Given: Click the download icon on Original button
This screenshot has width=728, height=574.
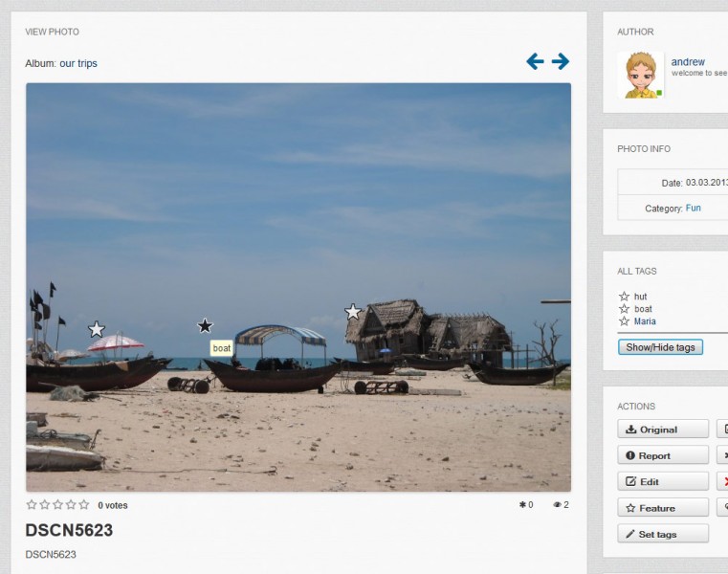Looking at the screenshot, I should 631,430.
